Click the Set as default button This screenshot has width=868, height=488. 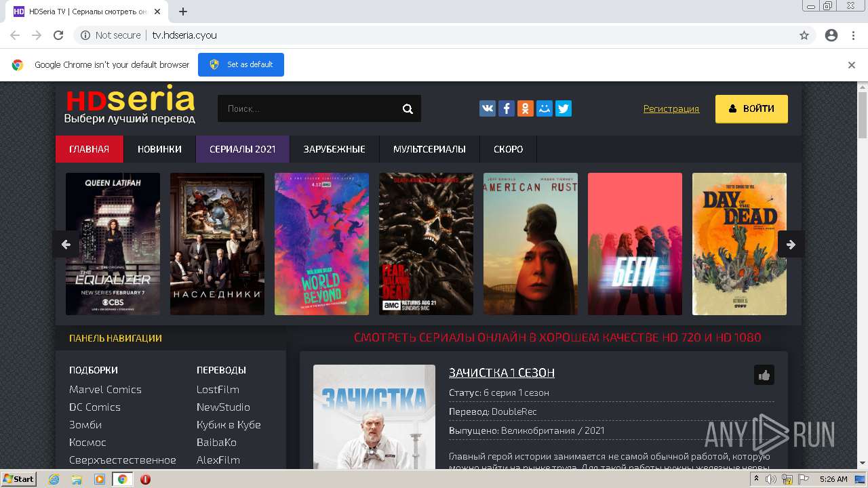point(241,64)
